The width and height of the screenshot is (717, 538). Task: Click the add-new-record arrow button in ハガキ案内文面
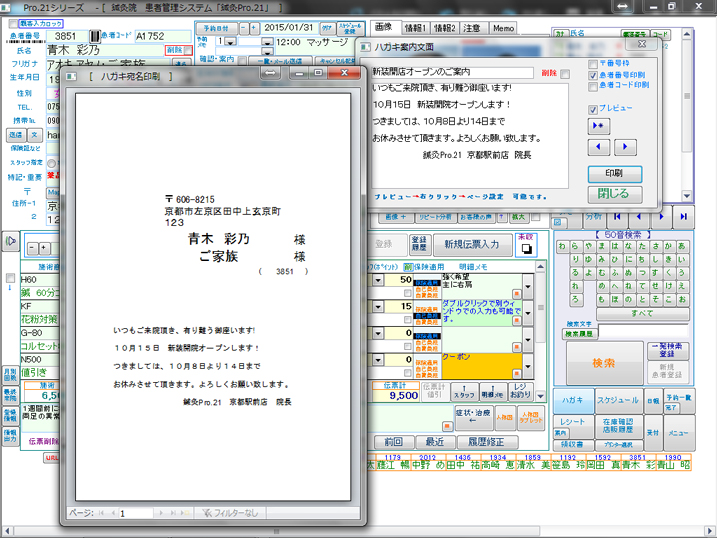(598, 126)
